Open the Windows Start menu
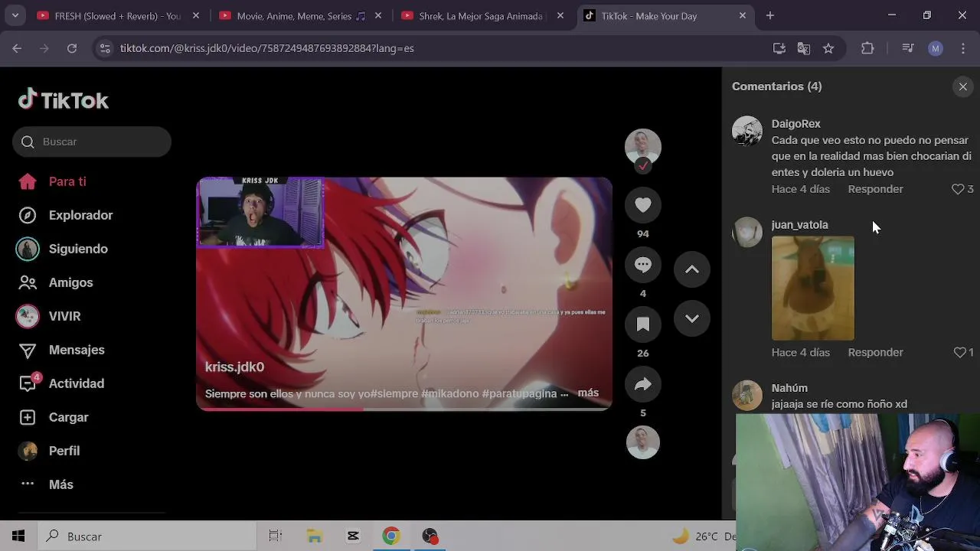Image resolution: width=980 pixels, height=551 pixels. click(x=18, y=536)
